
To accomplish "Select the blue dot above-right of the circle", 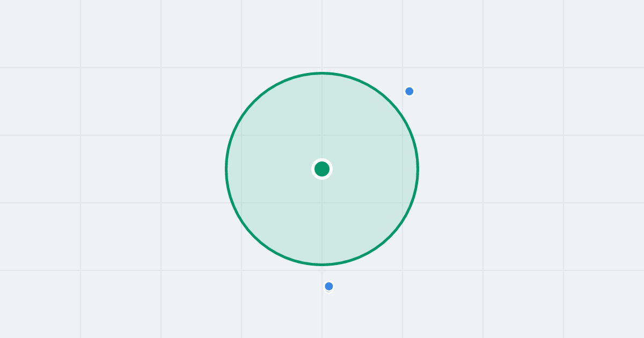I will tap(409, 91).
